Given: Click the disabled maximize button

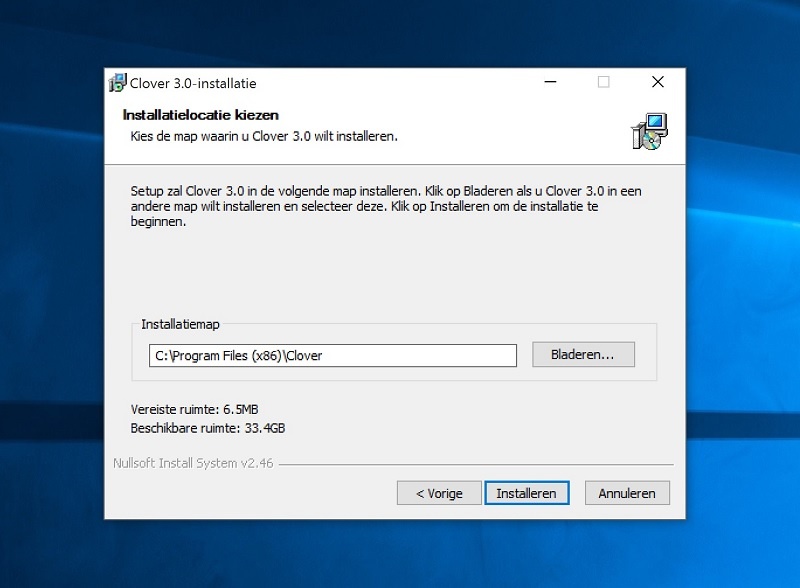Looking at the screenshot, I should (x=604, y=82).
